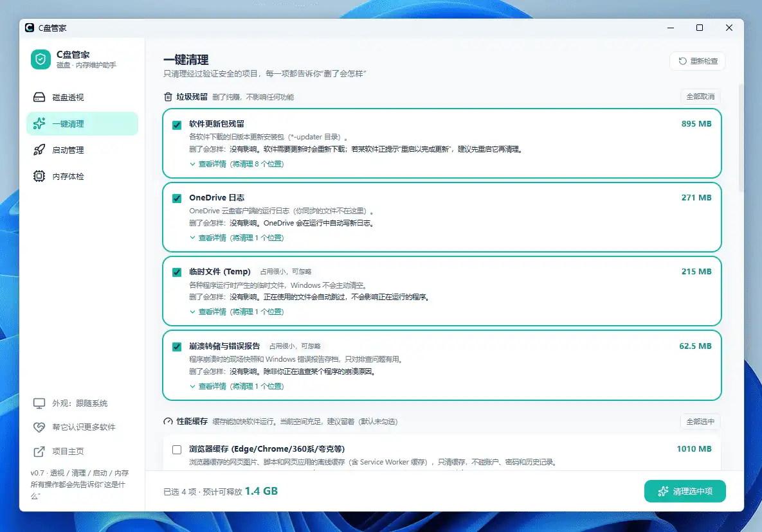Screen dimensions: 762x532
Task: Click the 1010 MB size value
Action: pos(694,449)
